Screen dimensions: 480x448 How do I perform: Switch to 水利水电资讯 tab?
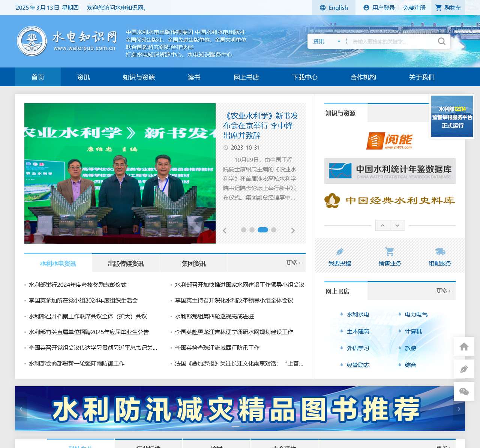[x=58, y=263]
